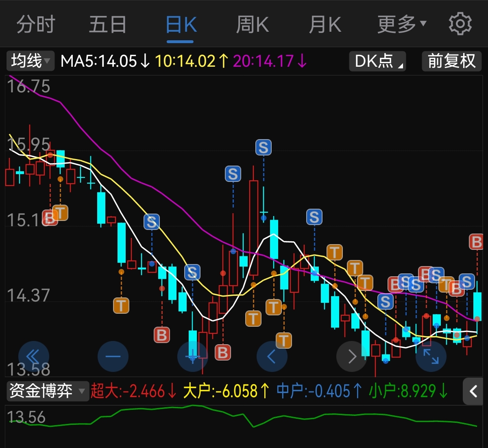Move chart one step right
The height and width of the screenshot is (448, 488).
352,357
